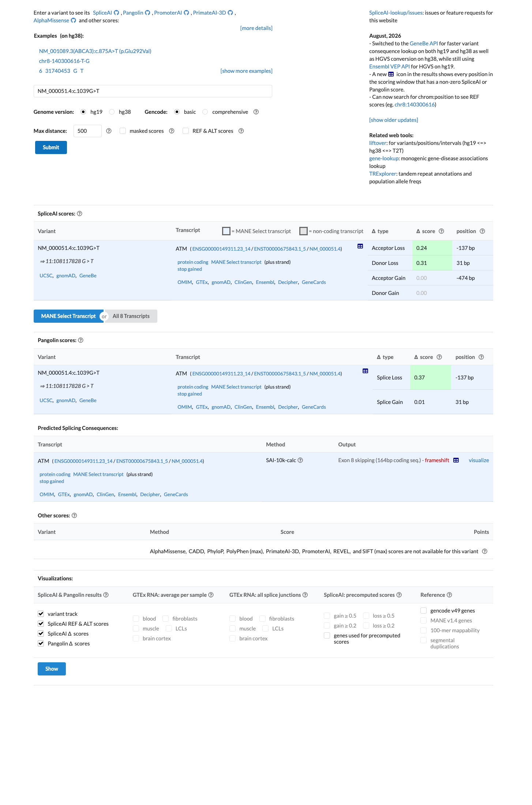Open SpliceAI GitHub icon link
Viewport: 532px width, 805px height.
coord(116,13)
